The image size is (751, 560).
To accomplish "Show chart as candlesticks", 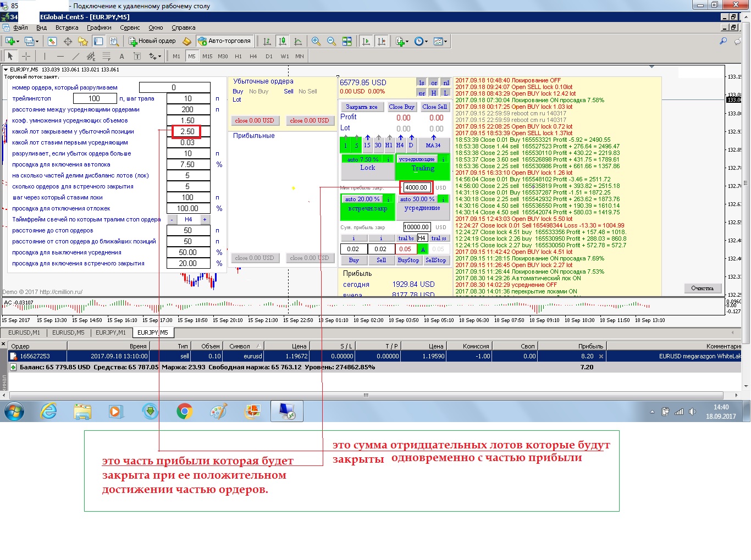I will 283,41.
